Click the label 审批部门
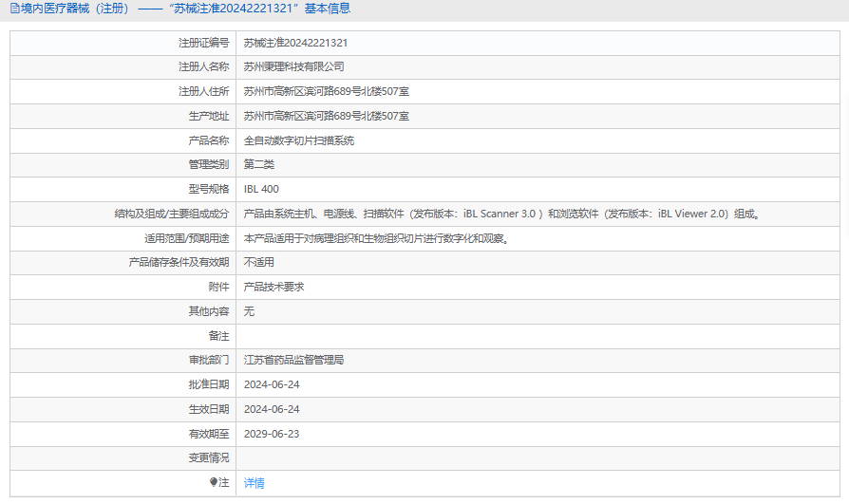This screenshot has height=504, width=849. pos(209,360)
